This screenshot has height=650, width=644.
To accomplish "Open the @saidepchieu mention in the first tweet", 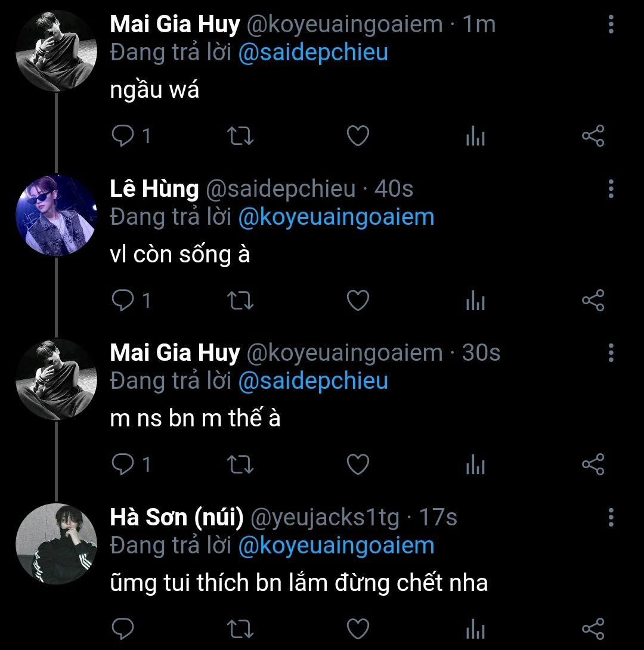I will point(313,52).
